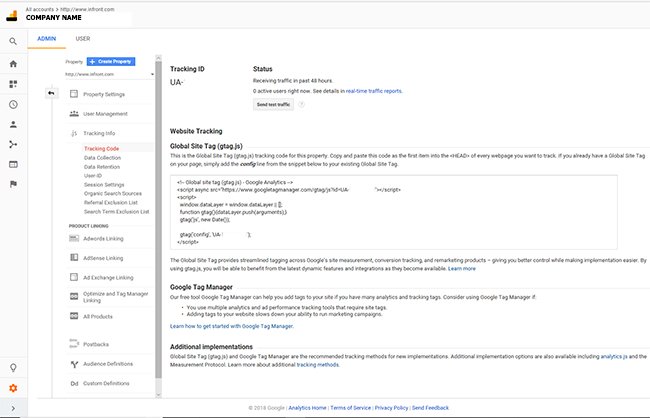This screenshot has width=650, height=418.
Task: Expand Custom Definitions menu item
Action: [106, 383]
